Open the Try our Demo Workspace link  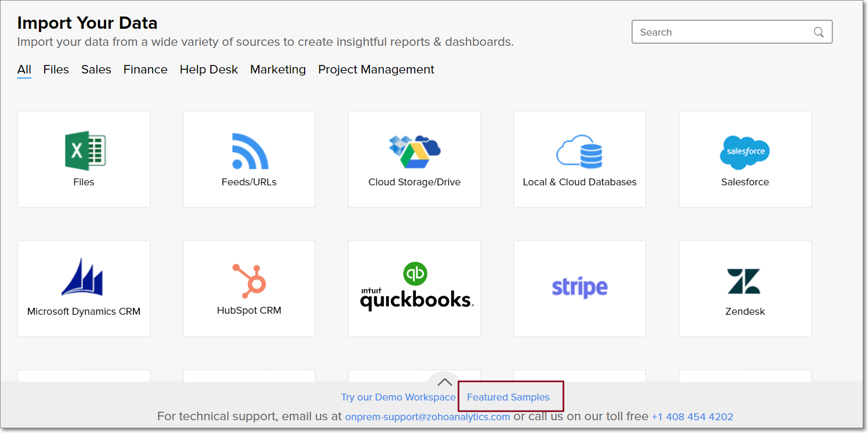coord(398,397)
